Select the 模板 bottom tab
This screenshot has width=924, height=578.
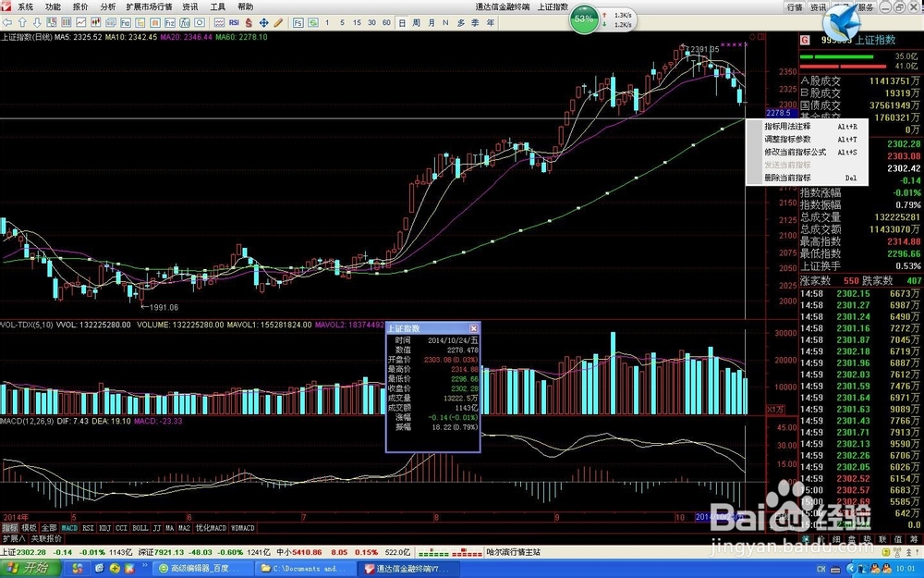(29, 528)
